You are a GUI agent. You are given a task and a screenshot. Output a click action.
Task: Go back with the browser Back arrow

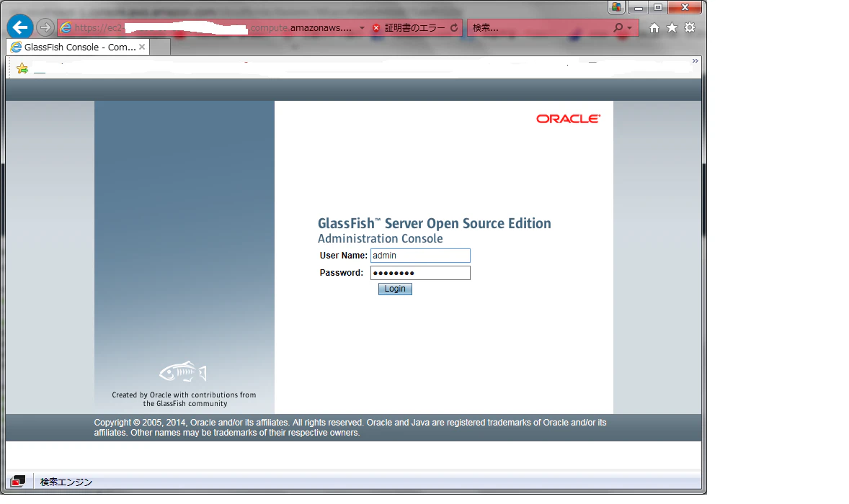pyautogui.click(x=20, y=27)
